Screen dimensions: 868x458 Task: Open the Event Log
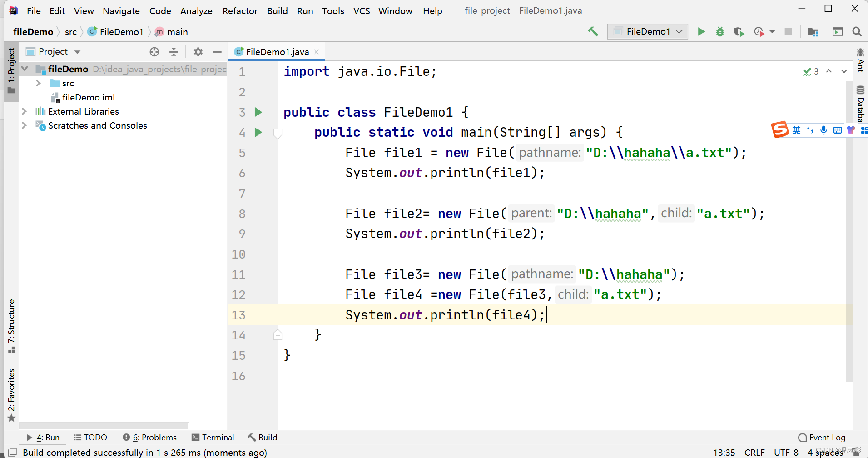click(x=822, y=438)
